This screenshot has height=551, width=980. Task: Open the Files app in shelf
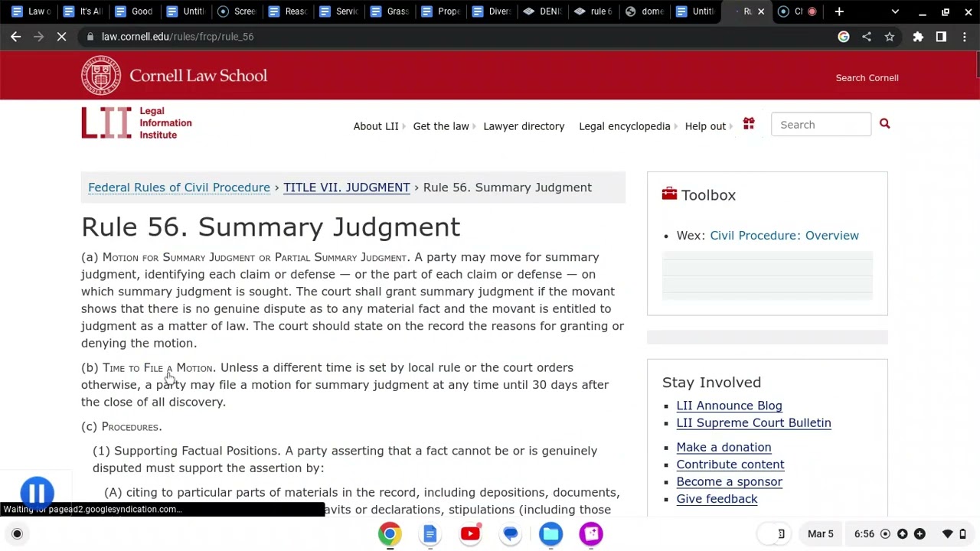click(550, 534)
